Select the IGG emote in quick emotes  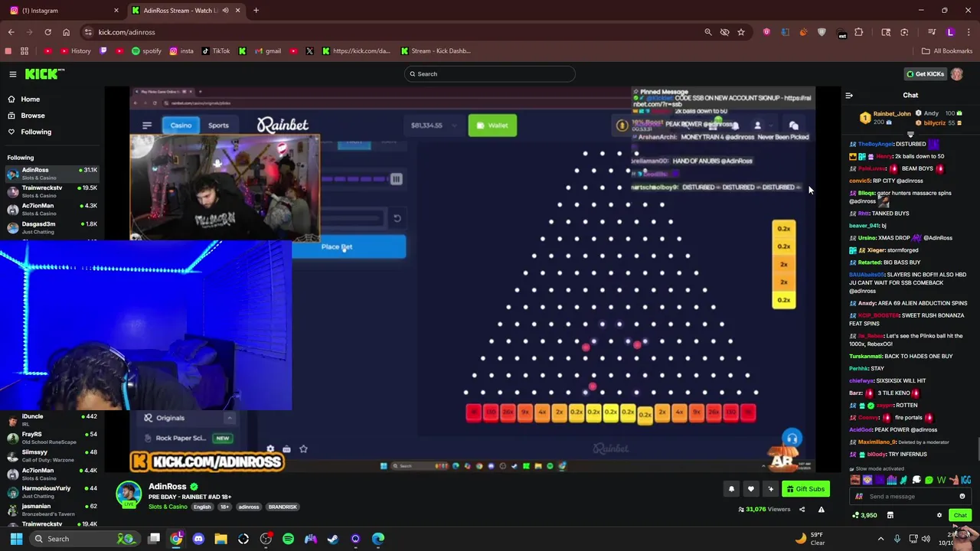click(x=965, y=481)
